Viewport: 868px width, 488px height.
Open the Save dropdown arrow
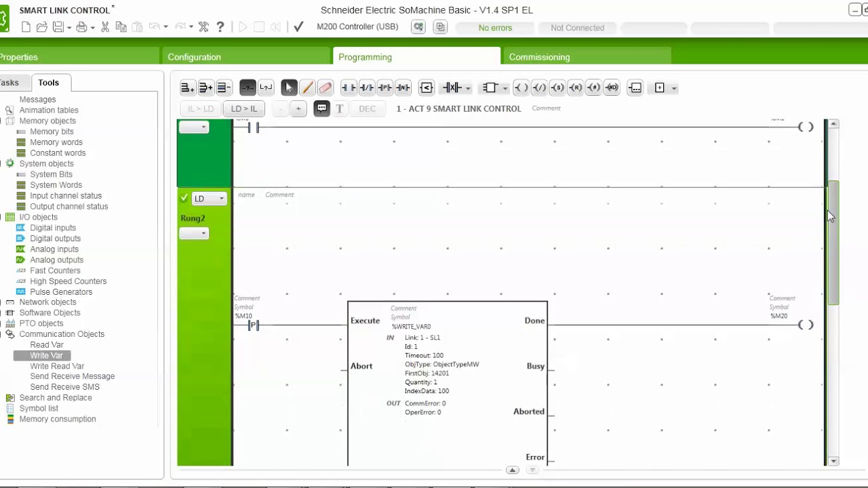(68, 28)
